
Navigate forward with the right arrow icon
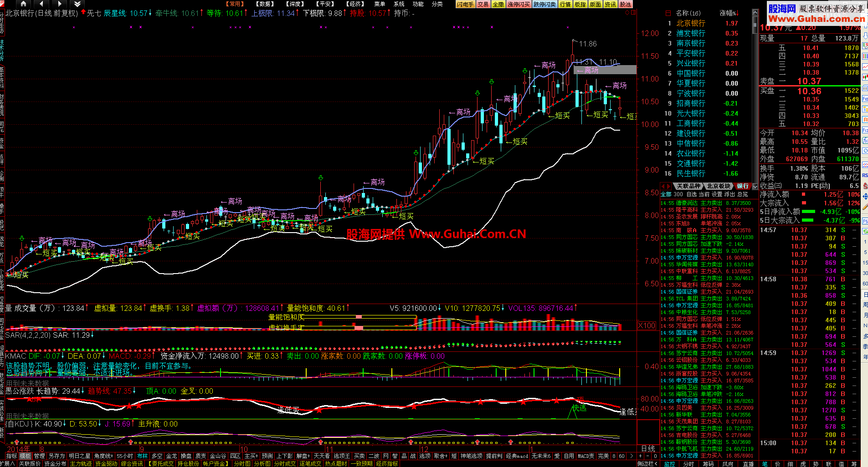point(59,4)
